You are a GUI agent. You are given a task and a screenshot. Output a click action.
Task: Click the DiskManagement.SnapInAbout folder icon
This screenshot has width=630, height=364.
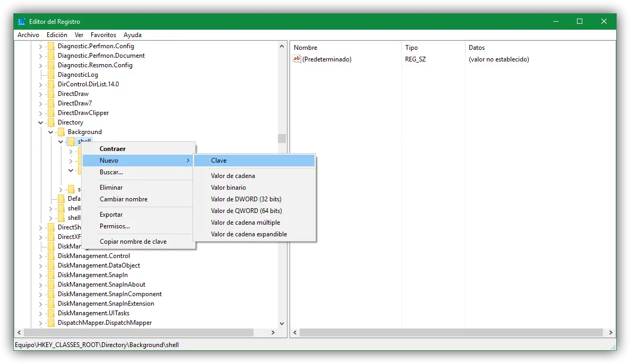click(x=51, y=285)
